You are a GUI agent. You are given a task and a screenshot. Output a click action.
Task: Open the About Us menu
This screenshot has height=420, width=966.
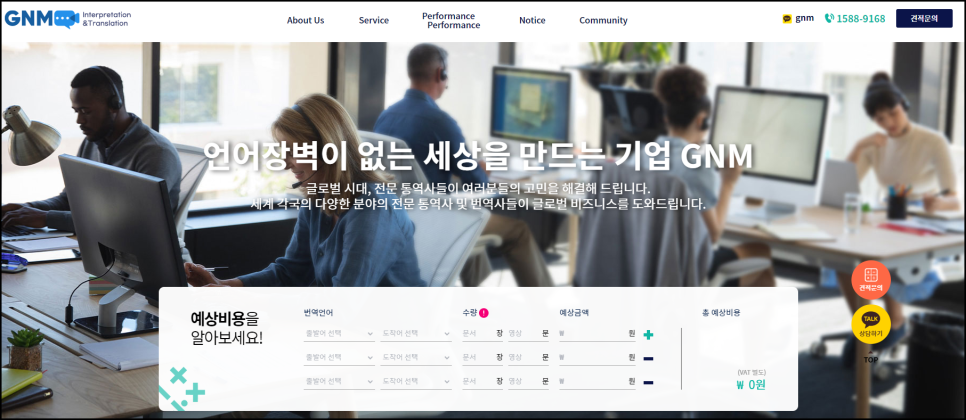click(x=305, y=20)
